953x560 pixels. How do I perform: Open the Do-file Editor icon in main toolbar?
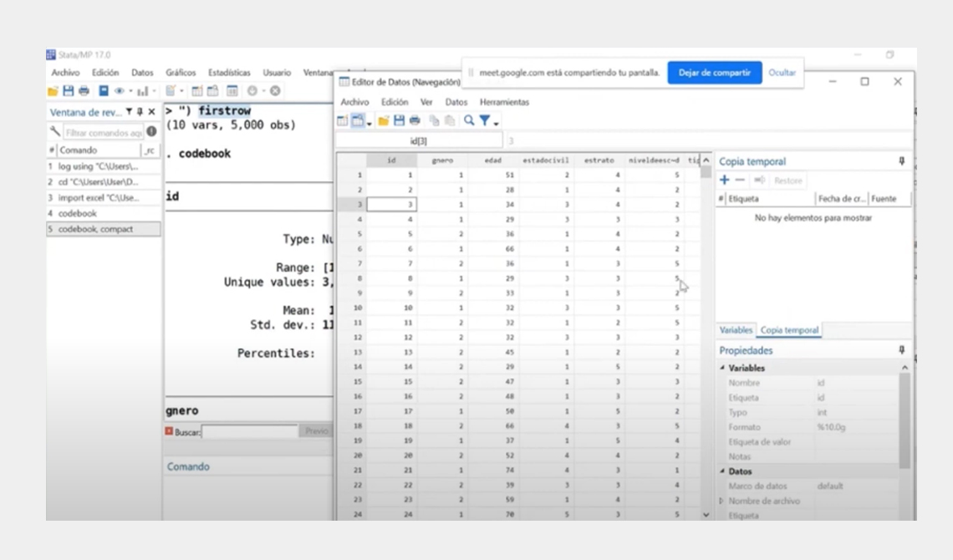coord(171,91)
